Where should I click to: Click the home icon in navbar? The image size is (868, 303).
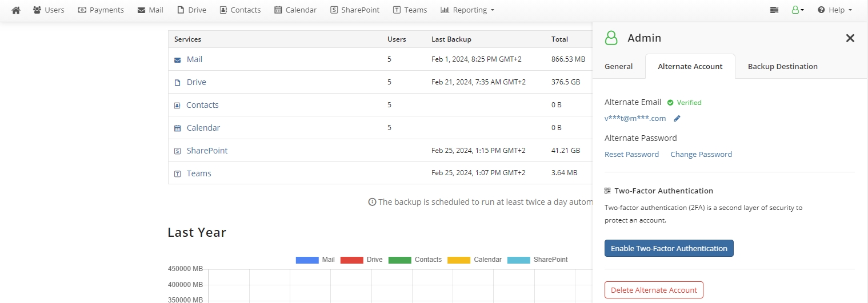(16, 10)
